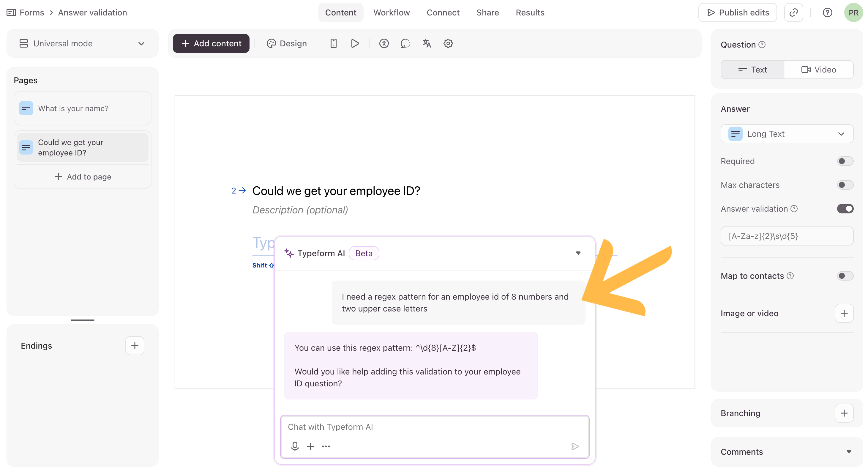
Task: Open the help question mark icon
Action: 827,13
